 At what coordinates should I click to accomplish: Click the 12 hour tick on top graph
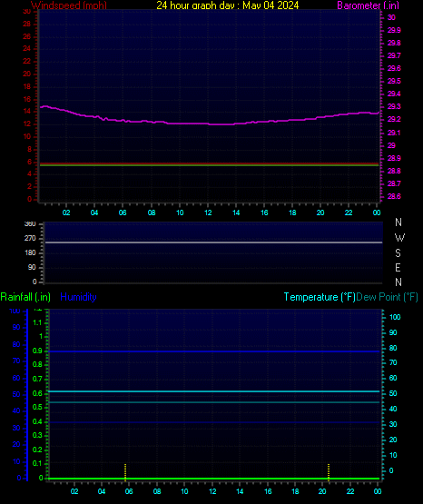click(208, 212)
